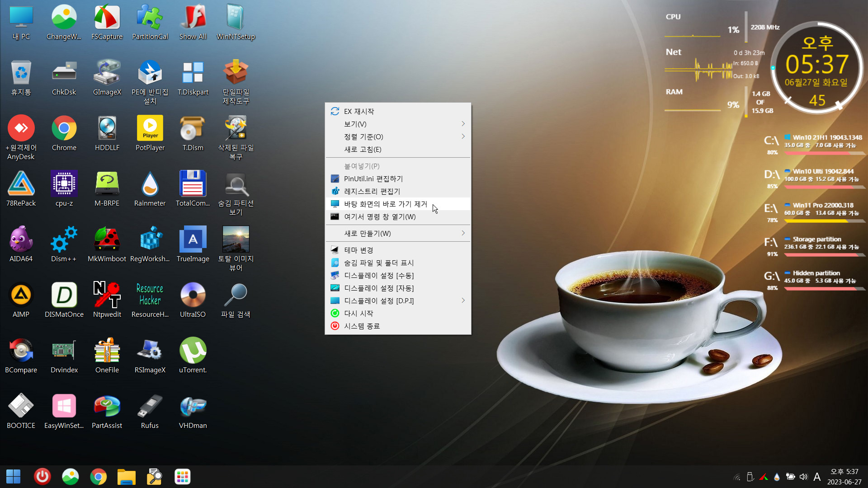Select the GImageX desktop icon
The height and width of the screenshot is (488, 868).
(x=107, y=78)
